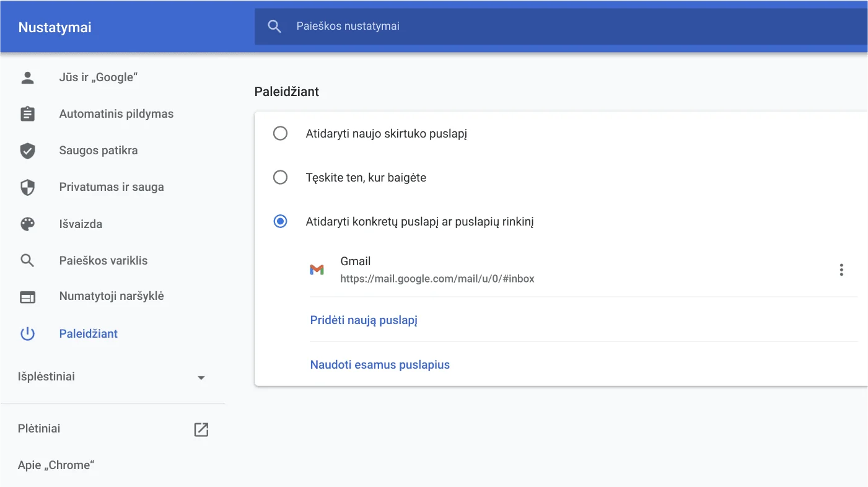Image resolution: width=868 pixels, height=487 pixels.
Task: Click the Saugos patikra shield icon
Action: pyautogui.click(x=27, y=150)
